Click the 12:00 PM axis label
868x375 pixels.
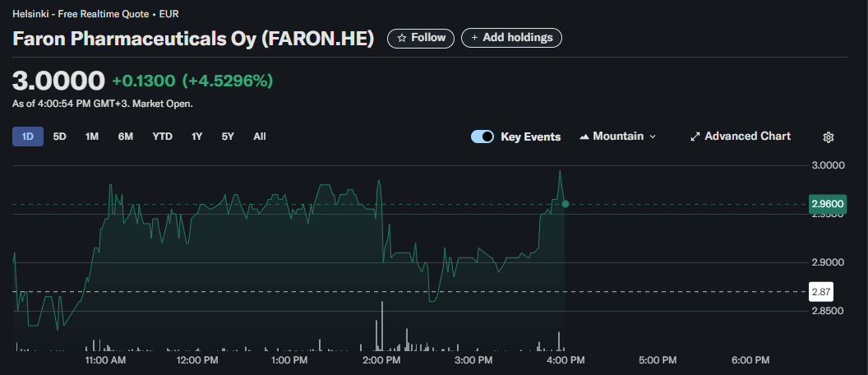click(196, 360)
